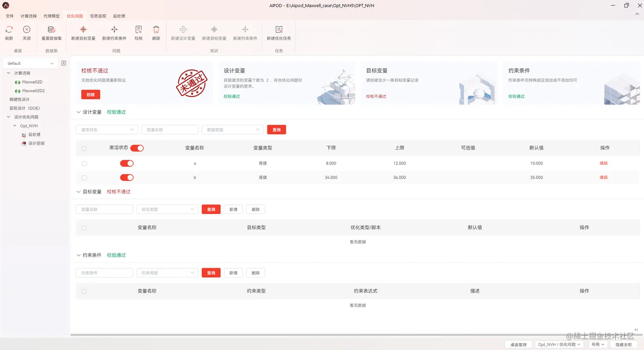Click the 隐藏全部 button in status bar
Image resolution: width=644 pixels, height=350 pixels.
[624, 344]
